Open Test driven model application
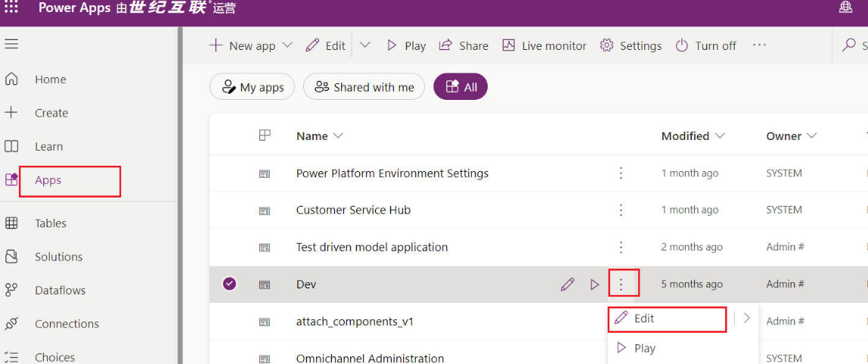The height and width of the screenshot is (364, 868). click(x=372, y=247)
